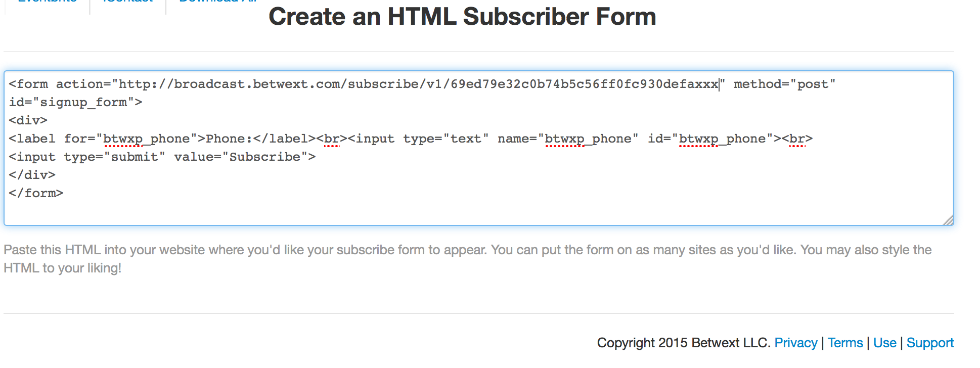Image resolution: width=980 pixels, height=368 pixels.
Task: Click the method="post" attribute text
Action: [784, 84]
